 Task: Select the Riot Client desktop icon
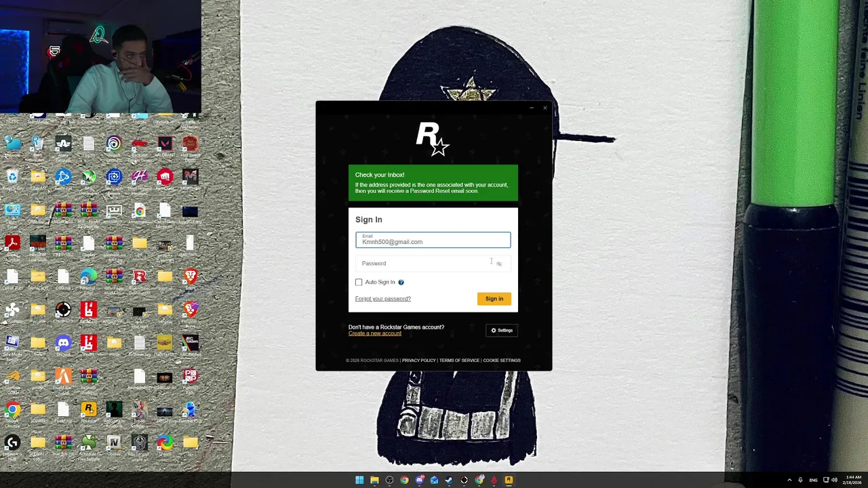[165, 180]
